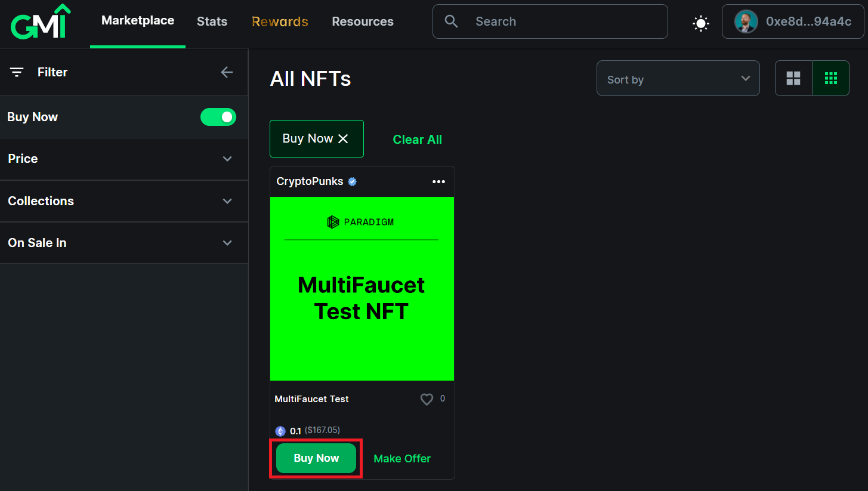
Task: Click the filter lines icon
Action: 17,72
